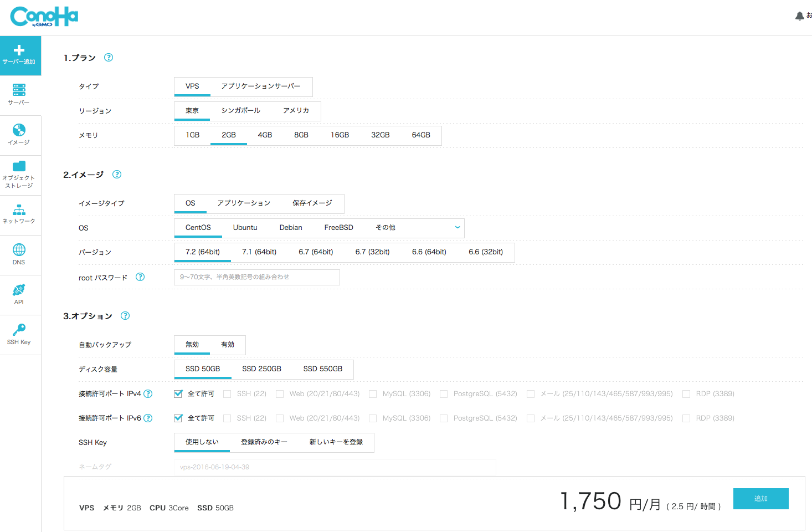This screenshot has width=812, height=532.
Task: Choose 新しいキーを登録 for SSH Key
Action: point(336,442)
